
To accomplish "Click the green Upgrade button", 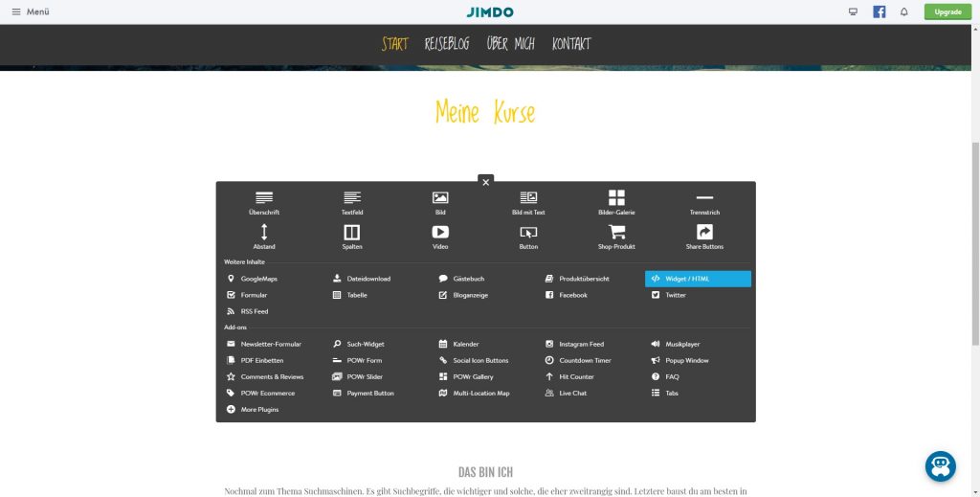I will tap(947, 12).
